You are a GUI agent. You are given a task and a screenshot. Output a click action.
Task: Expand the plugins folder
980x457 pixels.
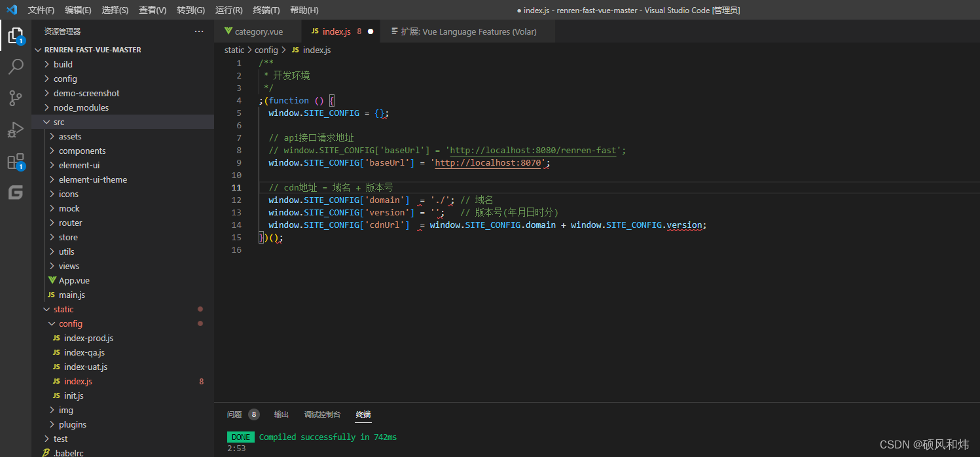coord(122,424)
